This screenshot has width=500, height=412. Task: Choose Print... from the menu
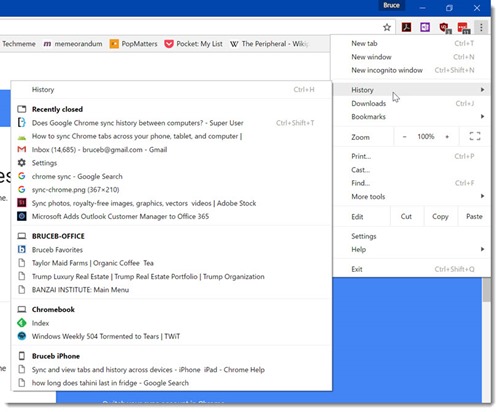click(412, 156)
